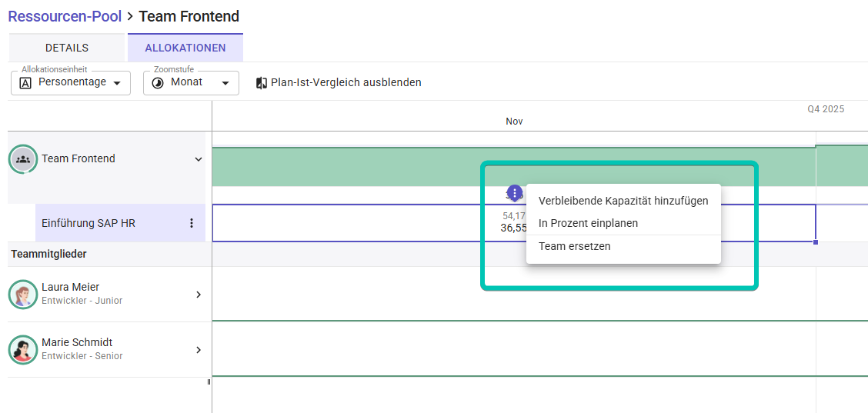Switch to the Details tab
The image size is (868, 413).
(x=67, y=48)
